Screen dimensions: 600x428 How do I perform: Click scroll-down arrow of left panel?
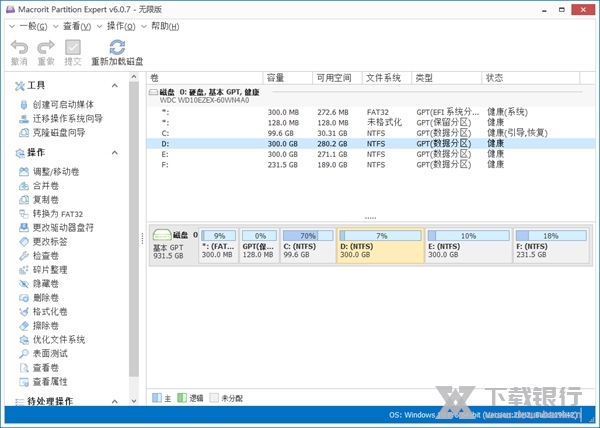point(134,401)
